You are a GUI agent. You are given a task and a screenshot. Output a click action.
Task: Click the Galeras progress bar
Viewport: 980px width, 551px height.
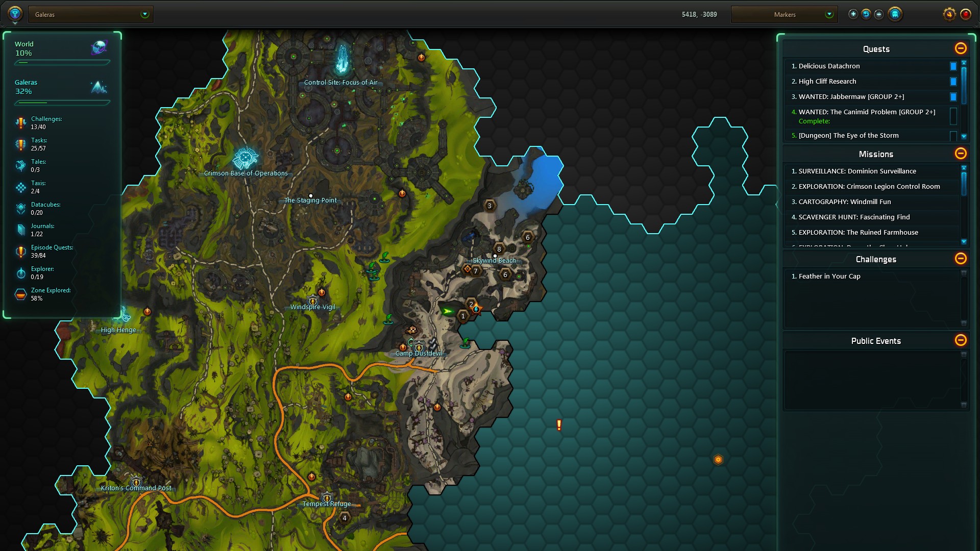pyautogui.click(x=62, y=103)
